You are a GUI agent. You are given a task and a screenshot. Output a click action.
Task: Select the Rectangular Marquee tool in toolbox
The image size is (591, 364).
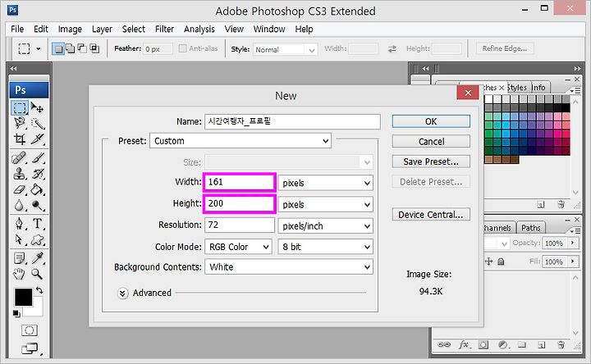click(19, 108)
